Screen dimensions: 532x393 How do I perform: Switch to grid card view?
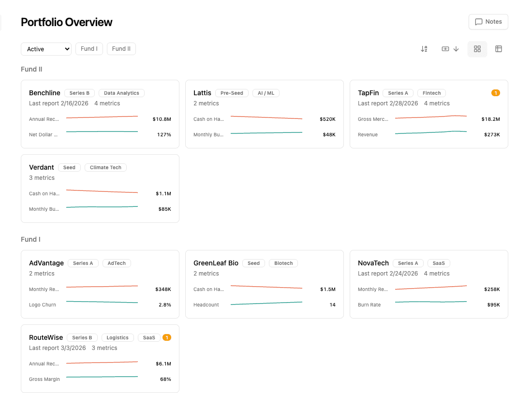pos(477,49)
